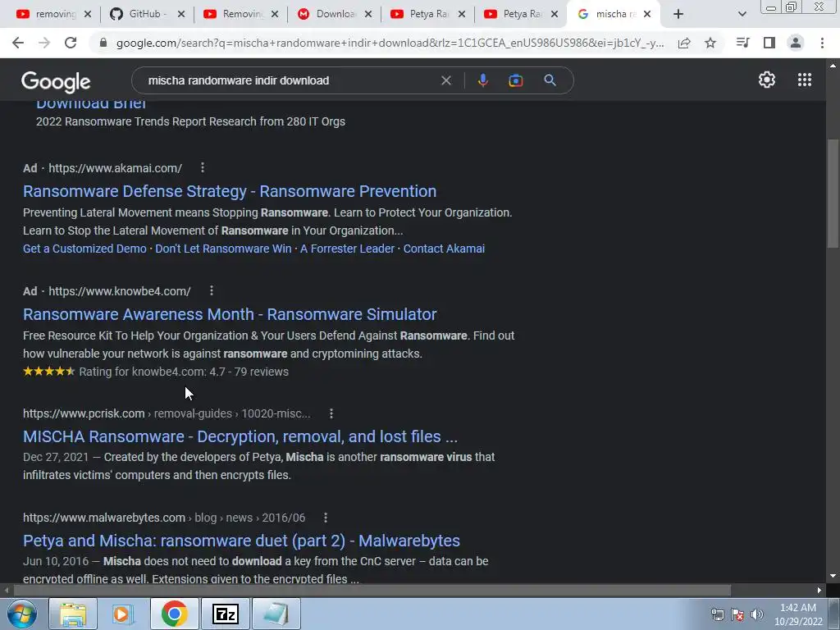The image size is (840, 630).
Task: Open options dots for malwarebytes.com result
Action: tap(326, 518)
